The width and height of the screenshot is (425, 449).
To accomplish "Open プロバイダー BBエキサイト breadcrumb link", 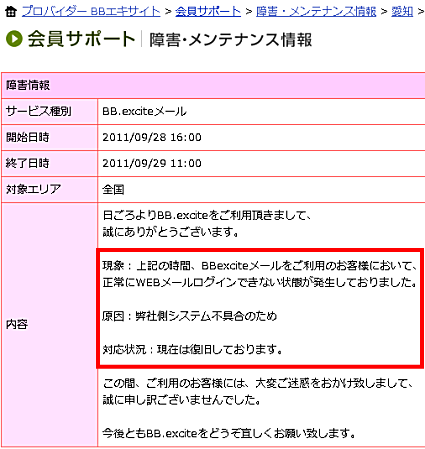I will (91, 12).
